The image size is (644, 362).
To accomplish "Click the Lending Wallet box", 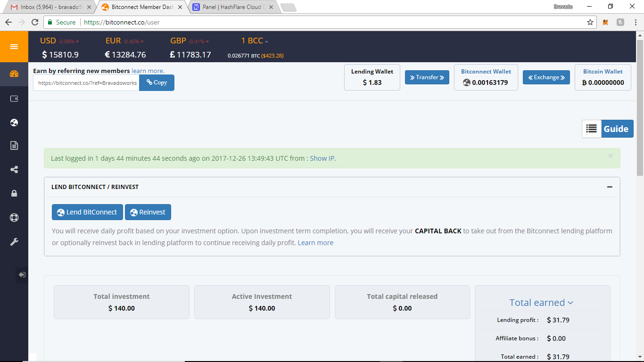I will (x=372, y=77).
